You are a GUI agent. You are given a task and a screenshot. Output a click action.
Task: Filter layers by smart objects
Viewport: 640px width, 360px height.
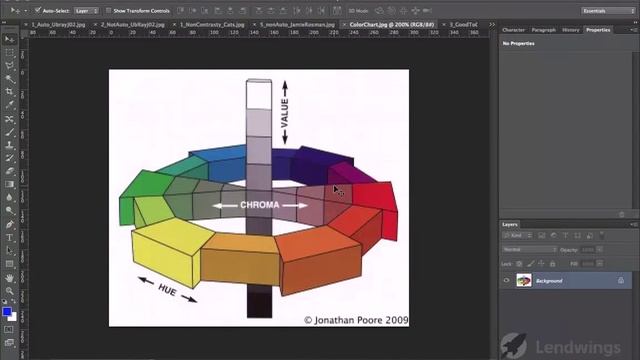589,236
